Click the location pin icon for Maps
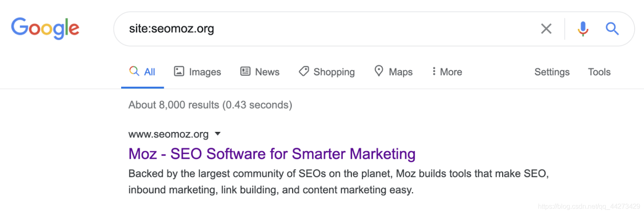The image size is (644, 214). point(379,71)
